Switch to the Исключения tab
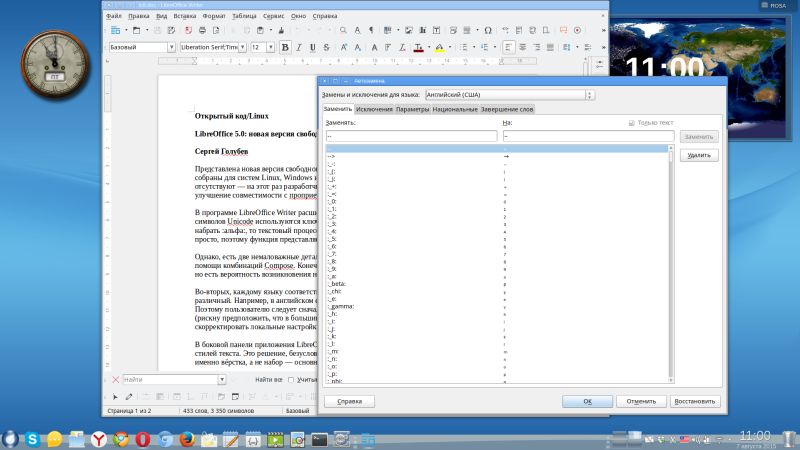The width and height of the screenshot is (800, 450). tap(374, 109)
